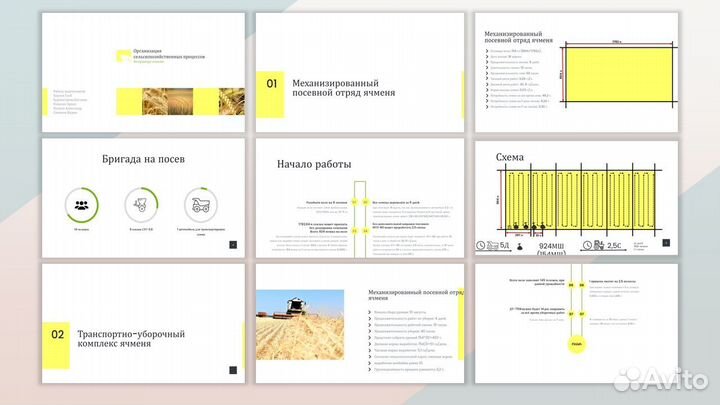Click the yellow '02' number block
The width and height of the screenshot is (720, 405).
pos(56,346)
